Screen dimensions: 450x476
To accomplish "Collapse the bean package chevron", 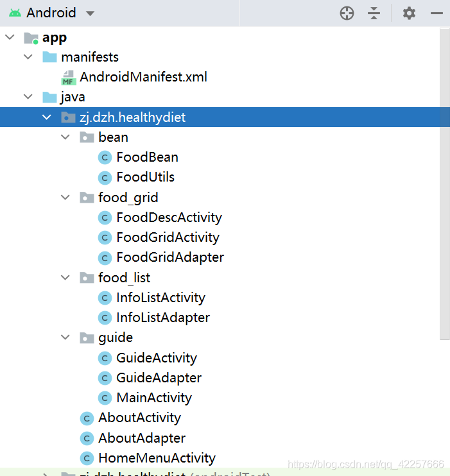I will tap(65, 137).
